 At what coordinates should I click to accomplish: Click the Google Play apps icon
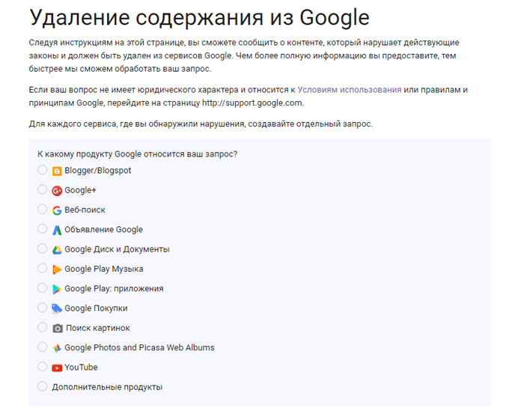click(57, 289)
